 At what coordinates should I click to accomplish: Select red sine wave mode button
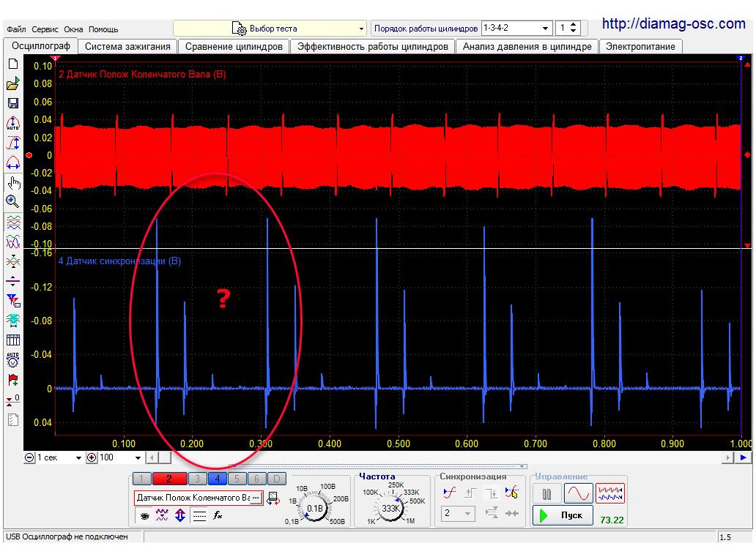click(579, 494)
